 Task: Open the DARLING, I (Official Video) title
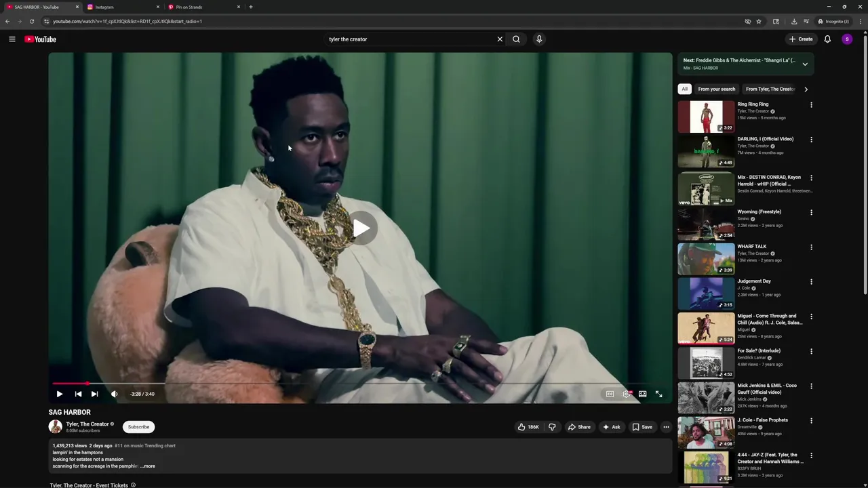766,139
